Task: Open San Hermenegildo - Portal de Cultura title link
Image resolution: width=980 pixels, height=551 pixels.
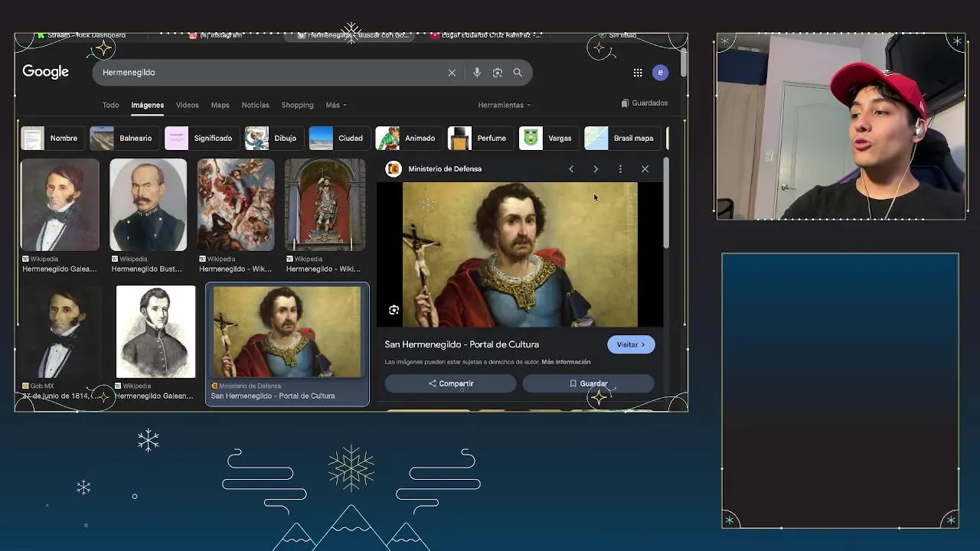Action: [462, 344]
